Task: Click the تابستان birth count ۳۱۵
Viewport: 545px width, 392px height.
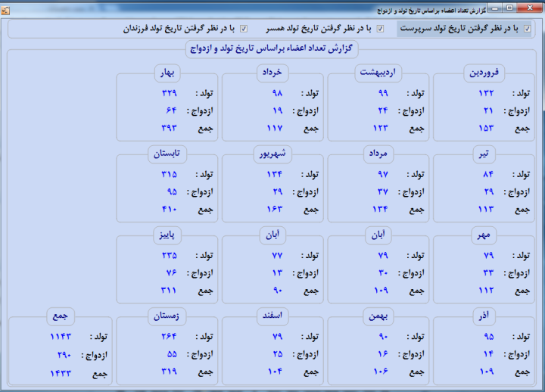Action: (x=170, y=174)
